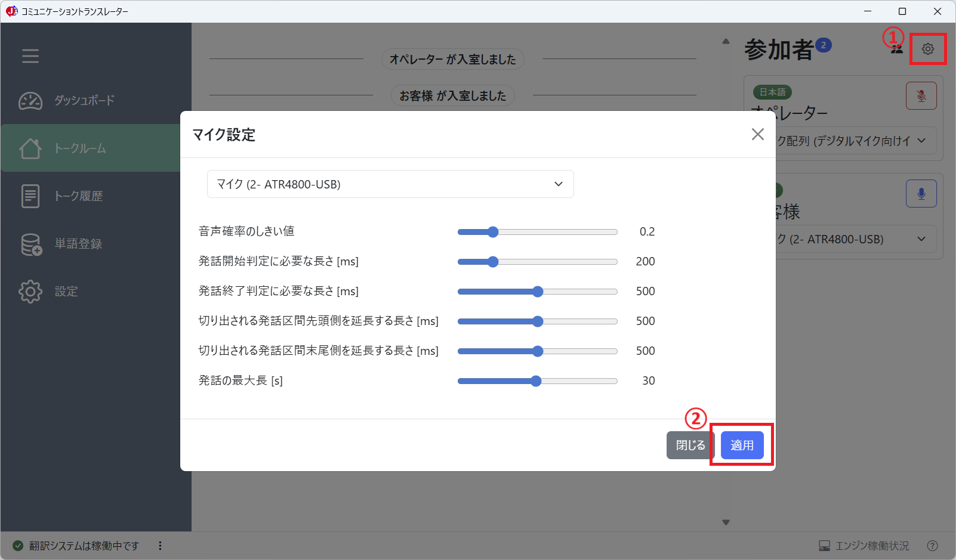Click the translation system status checkmark
The height and width of the screenshot is (560, 956).
point(17,546)
